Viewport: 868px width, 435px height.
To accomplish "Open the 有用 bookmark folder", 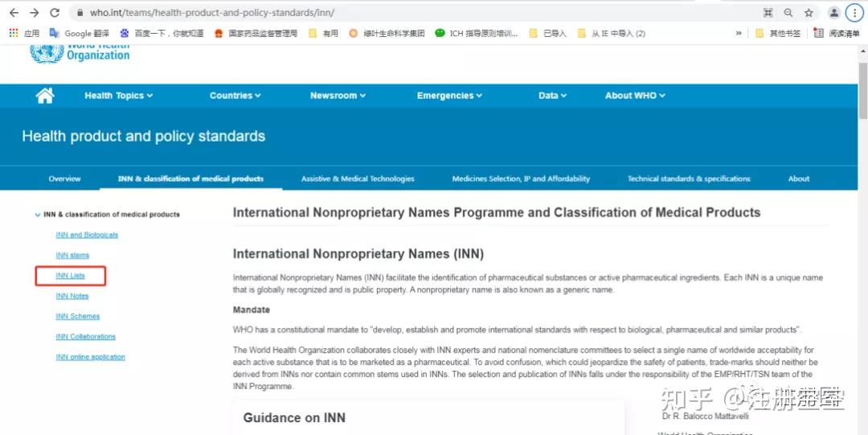I will click(x=323, y=33).
